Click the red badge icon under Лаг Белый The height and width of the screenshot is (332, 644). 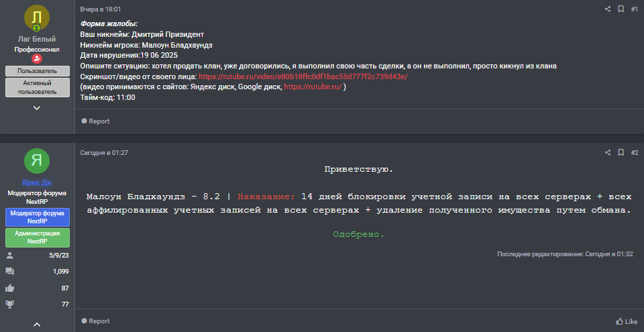tap(37, 59)
